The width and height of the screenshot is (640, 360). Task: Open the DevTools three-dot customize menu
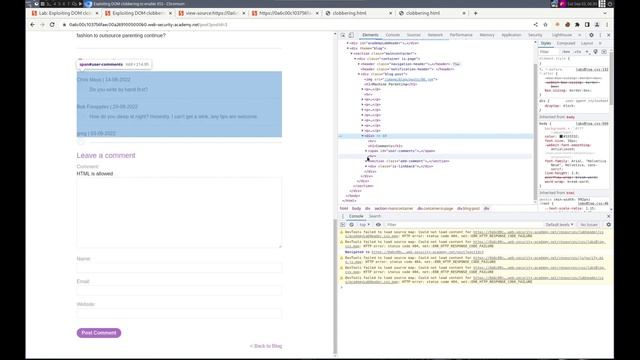pyautogui.click(x=600, y=35)
